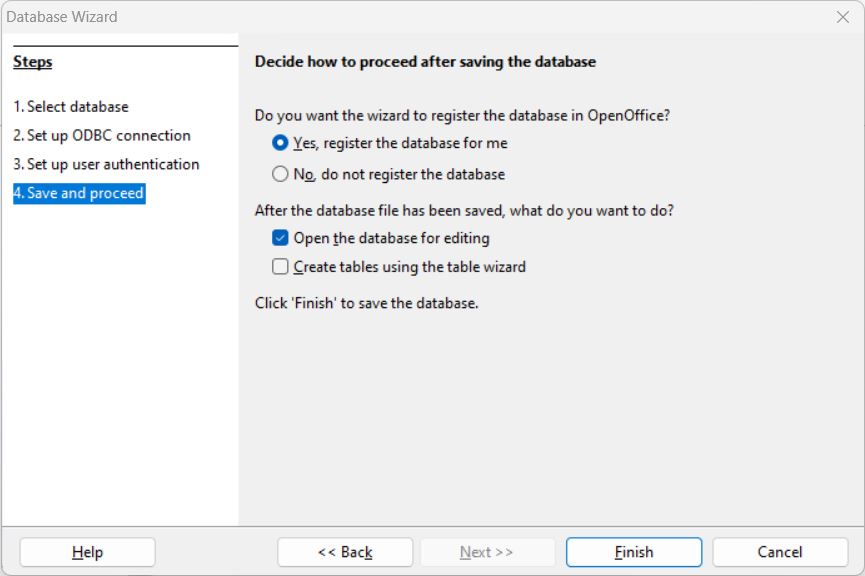Click the greyed-out Next >> button
This screenshot has height=576, width=865.
487,552
